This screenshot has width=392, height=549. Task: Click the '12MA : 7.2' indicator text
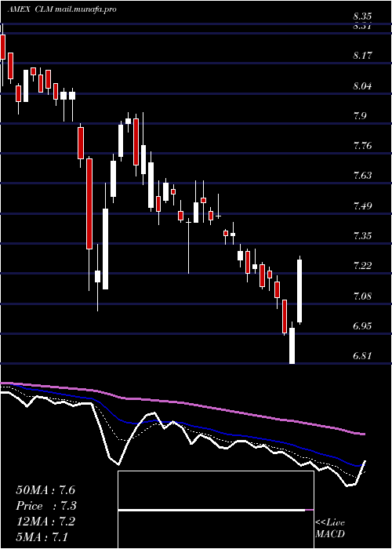[45, 521]
